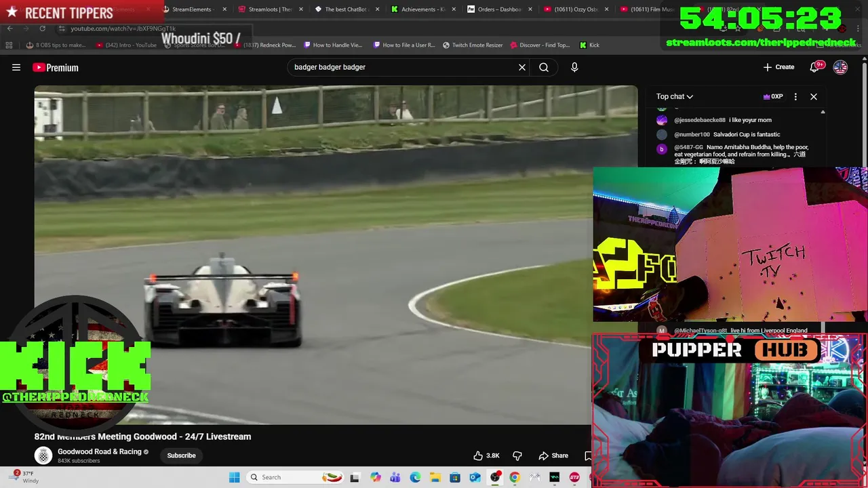Switch to OBS Studio on the taskbar
Screen dimensions: 868x488
(x=495, y=477)
